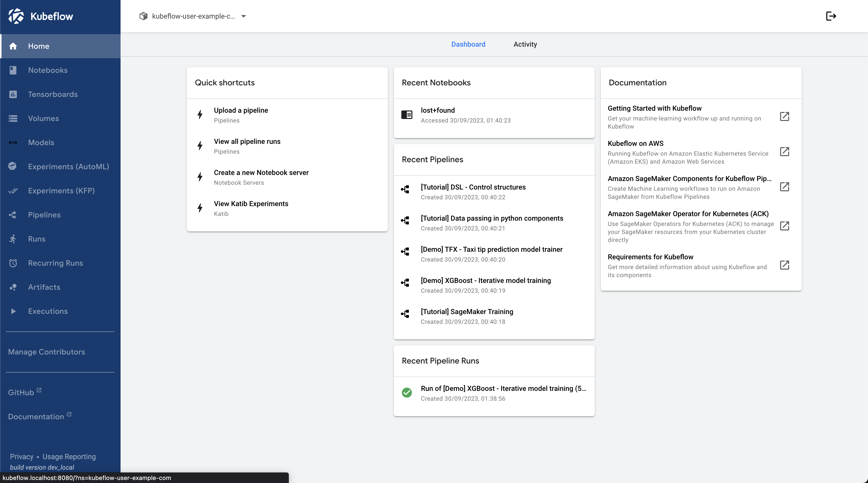868x483 pixels.
Task: Select the Dashboard tab
Action: coord(468,44)
